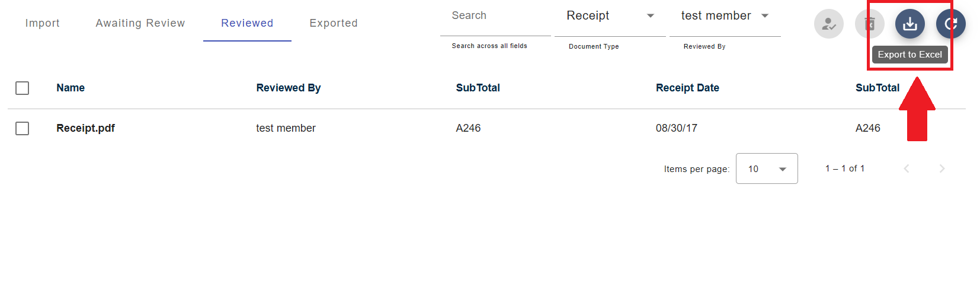The width and height of the screenshot is (980, 283).
Task: Sort by Receipt Date column header
Action: [687, 88]
